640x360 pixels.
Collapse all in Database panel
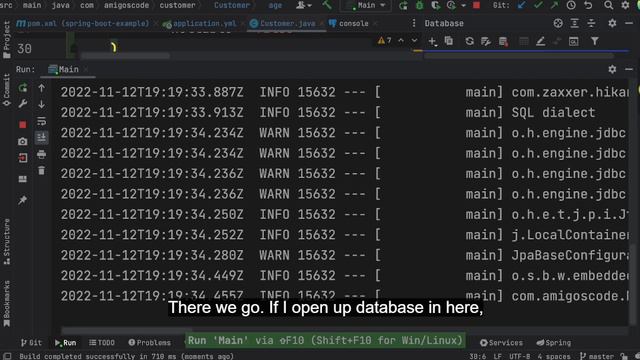[x=591, y=23]
